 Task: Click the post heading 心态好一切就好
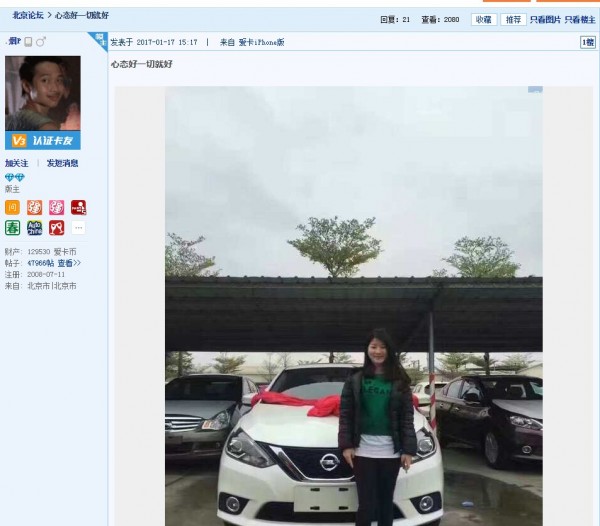tap(142, 64)
